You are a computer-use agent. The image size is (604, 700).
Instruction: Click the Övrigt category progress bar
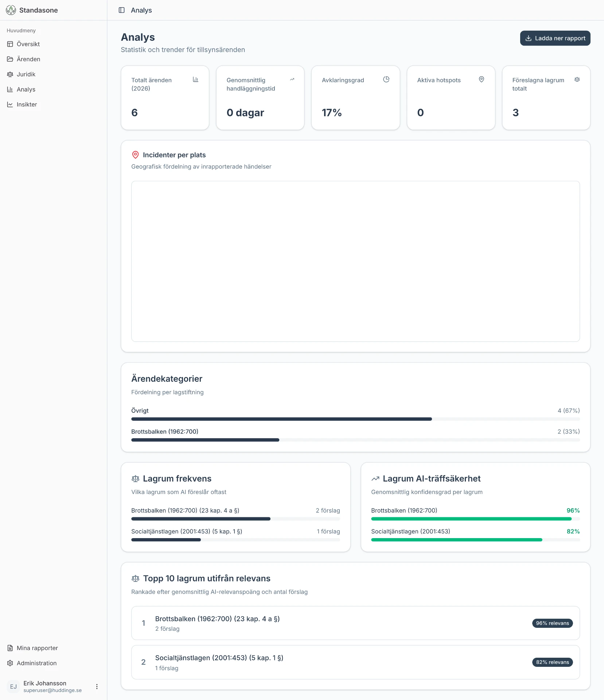(x=355, y=419)
